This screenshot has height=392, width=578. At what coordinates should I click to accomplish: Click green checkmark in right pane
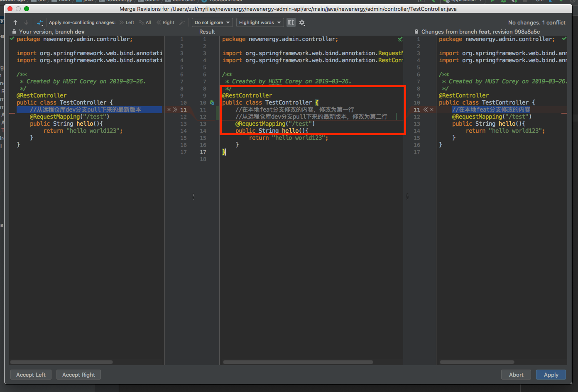coord(564,39)
